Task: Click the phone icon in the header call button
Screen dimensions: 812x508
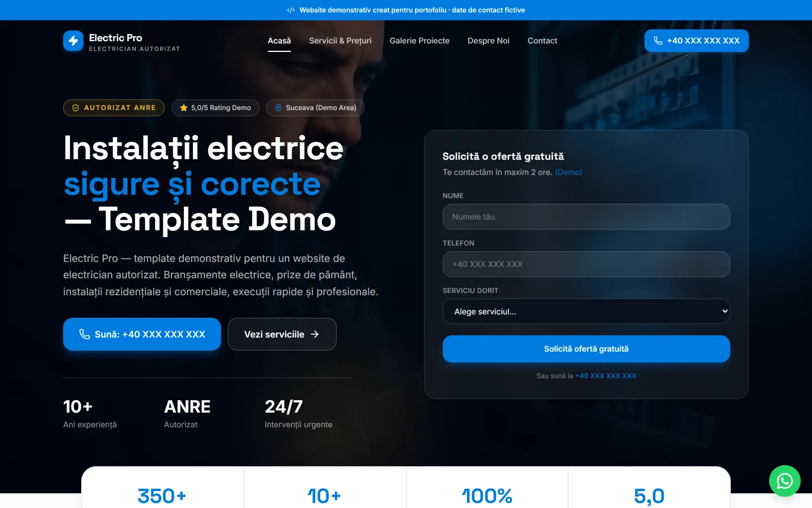Action: click(658, 41)
